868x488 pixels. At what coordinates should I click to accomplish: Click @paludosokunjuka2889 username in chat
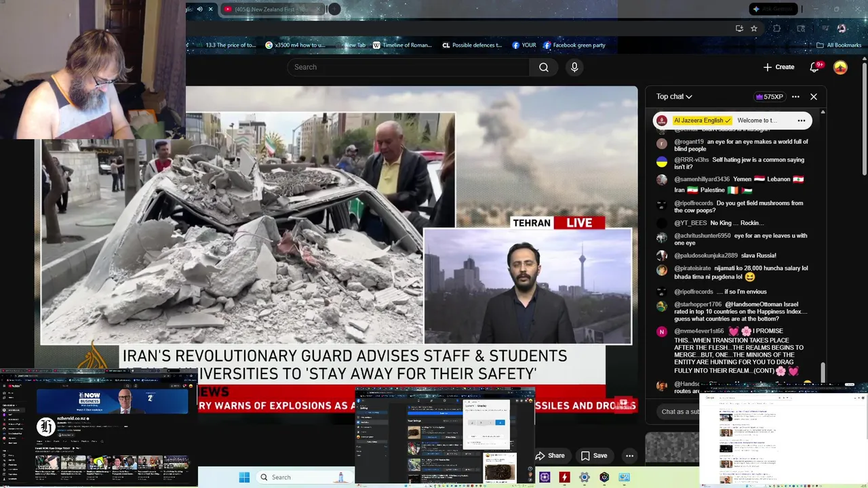tap(706, 256)
